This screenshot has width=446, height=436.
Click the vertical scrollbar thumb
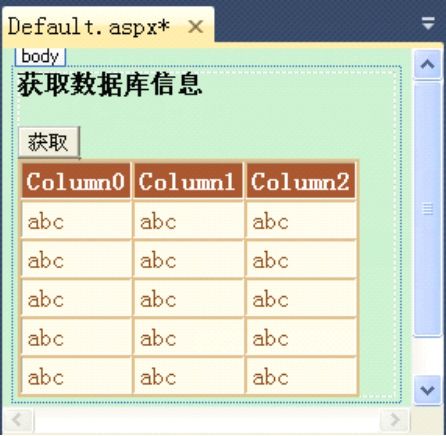pyautogui.click(x=428, y=209)
